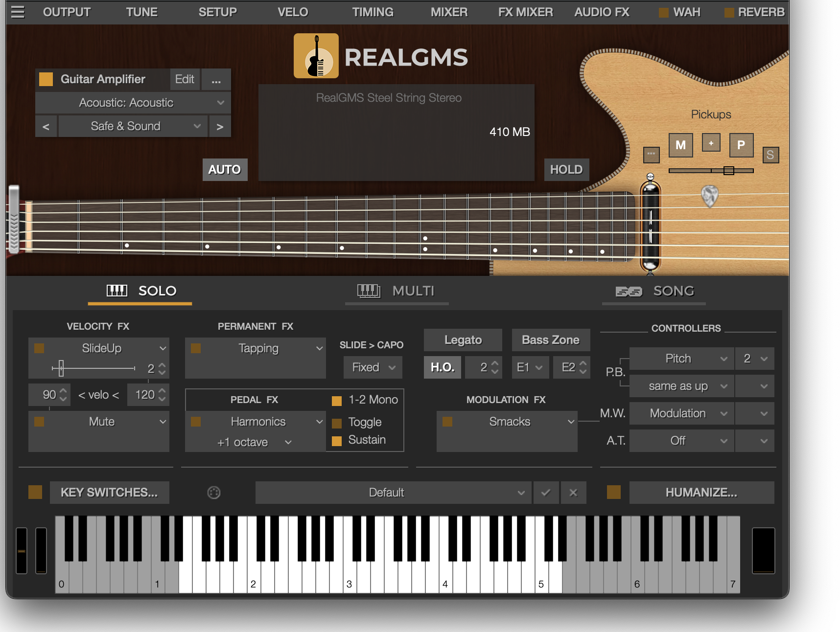Click the capo handle at the nut
Viewport: 840px width, 632px height.
pos(14,219)
